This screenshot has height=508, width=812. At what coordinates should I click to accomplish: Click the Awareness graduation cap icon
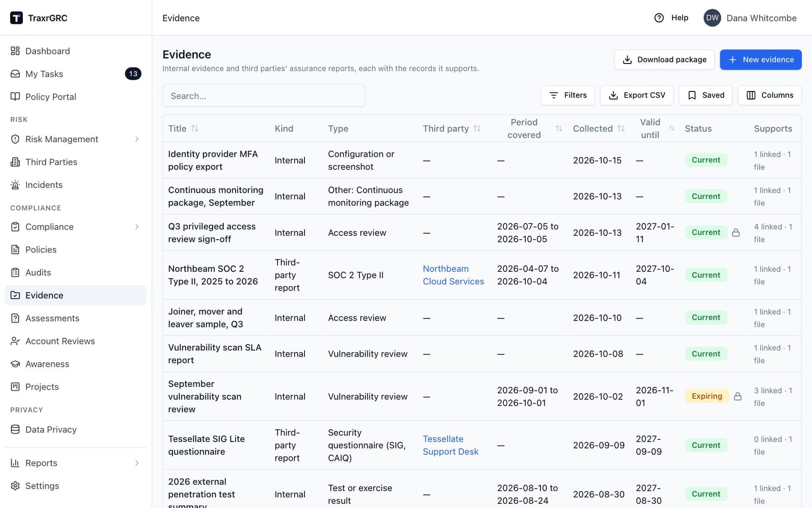15,364
